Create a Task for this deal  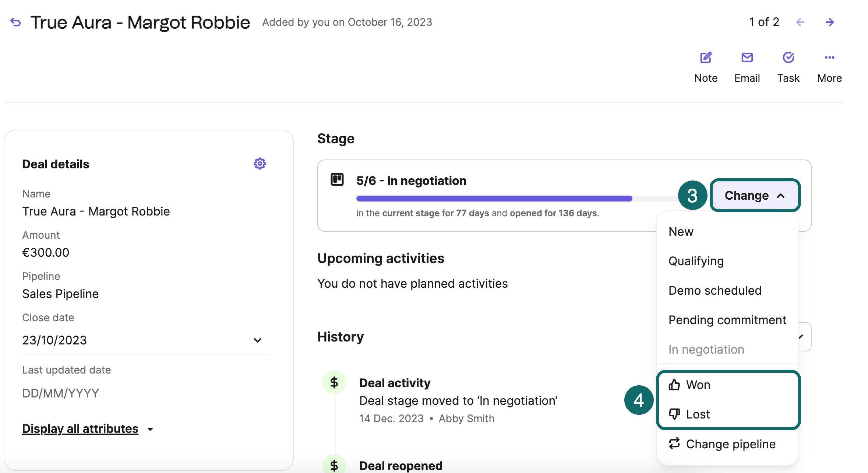pos(788,67)
